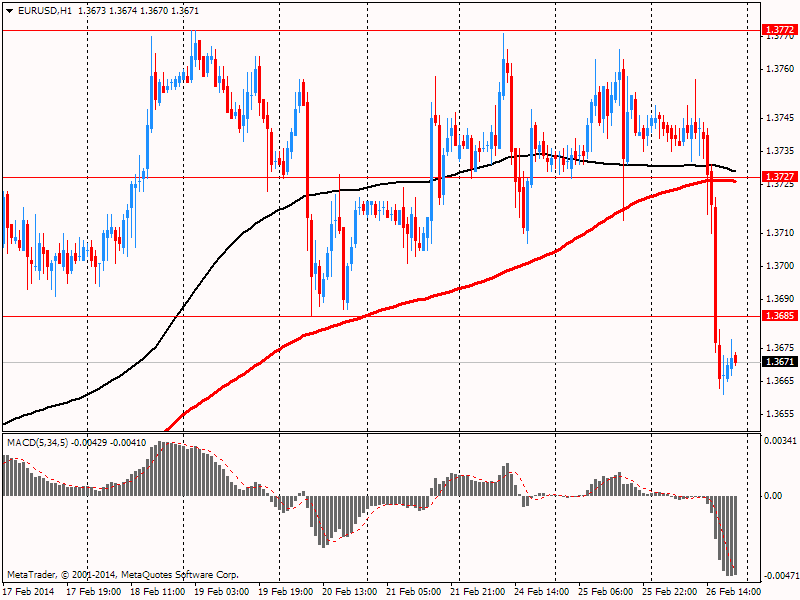The width and height of the screenshot is (800, 600).
Task: Click the 21 Feb 21:00 time label
Action: pos(478,592)
